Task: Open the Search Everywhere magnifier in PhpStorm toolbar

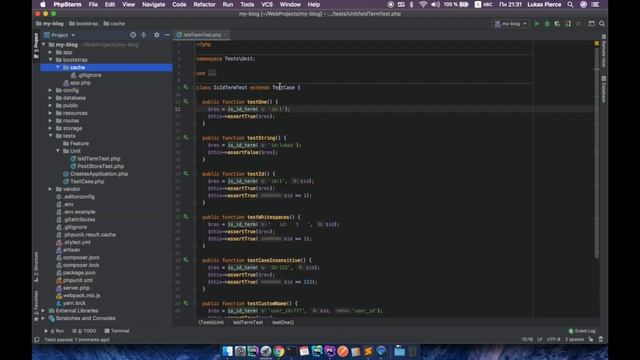Action: tap(602, 24)
